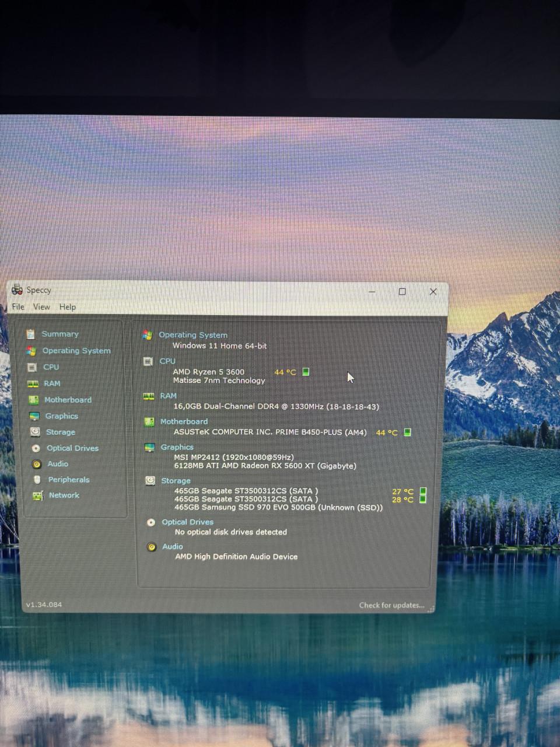Viewport: 560px width, 747px height.
Task: Open the Audio heading link in summary
Action: 173,547
